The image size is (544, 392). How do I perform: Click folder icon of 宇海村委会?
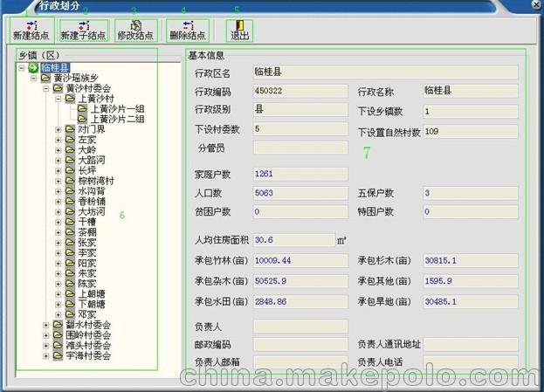coord(58,355)
